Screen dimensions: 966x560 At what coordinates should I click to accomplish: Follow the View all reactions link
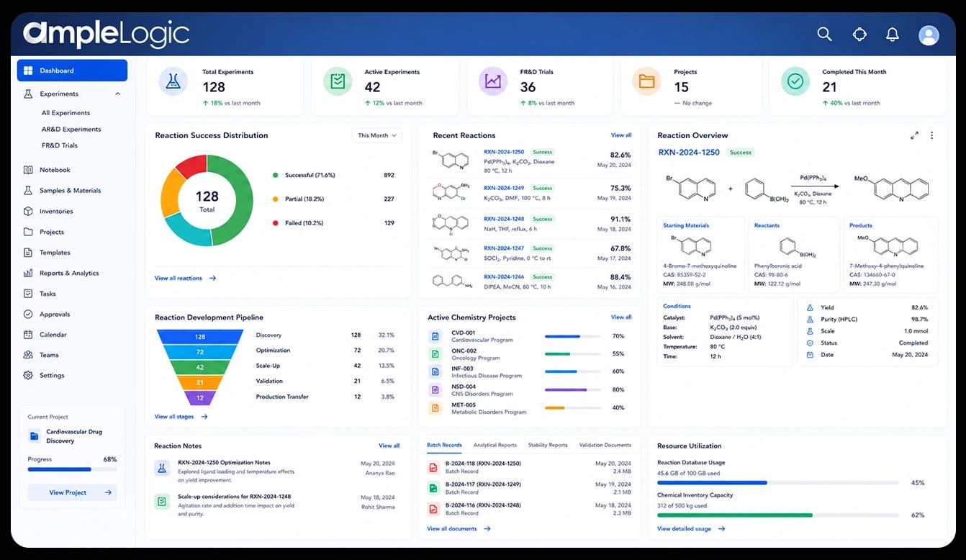pyautogui.click(x=185, y=278)
